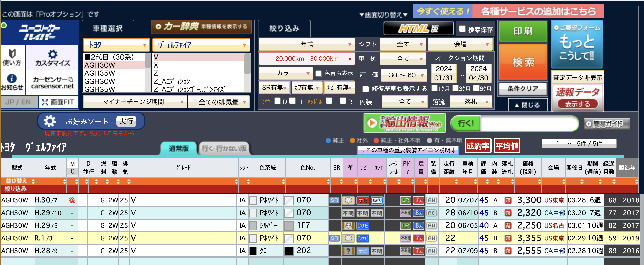The height and width of the screenshot is (265, 644).
Task: Click auction period start date 2024 01/31
Action: [444, 73]
